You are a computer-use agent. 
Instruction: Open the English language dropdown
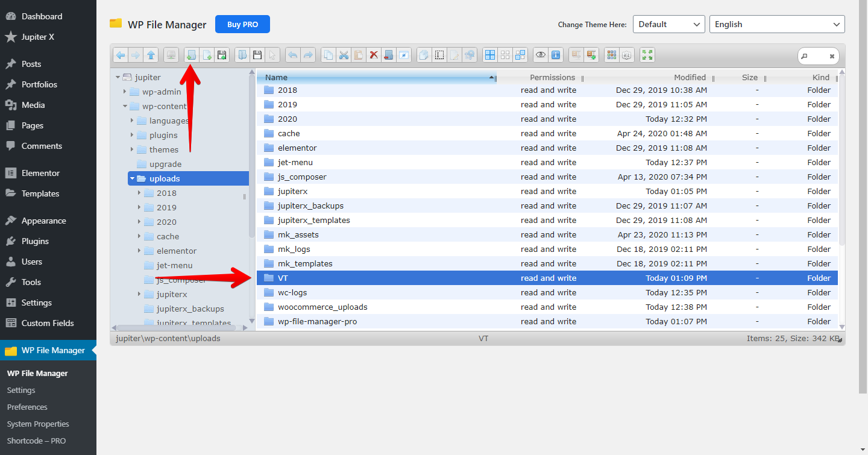click(777, 24)
